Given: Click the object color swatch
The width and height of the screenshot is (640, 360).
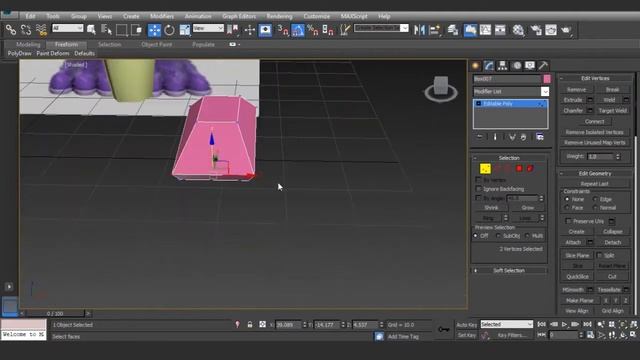Looking at the screenshot, I should (547, 78).
